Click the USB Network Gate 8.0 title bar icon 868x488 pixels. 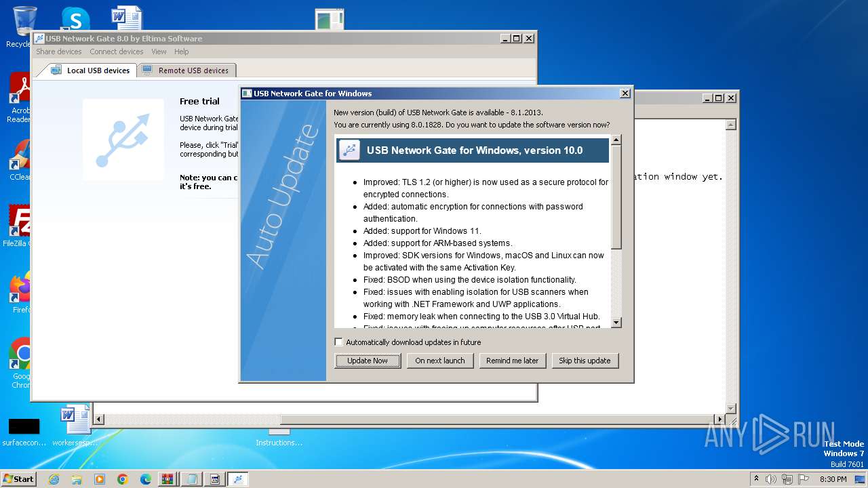click(39, 39)
